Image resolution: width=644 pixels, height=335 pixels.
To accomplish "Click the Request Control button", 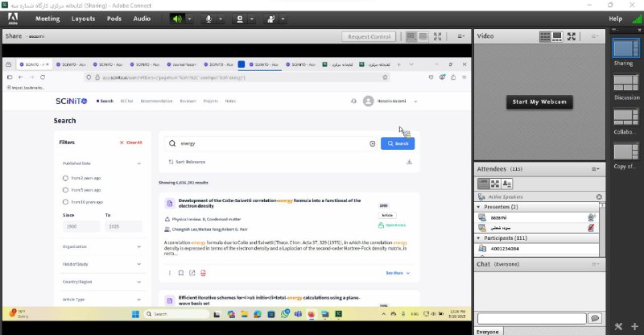I will point(369,36).
